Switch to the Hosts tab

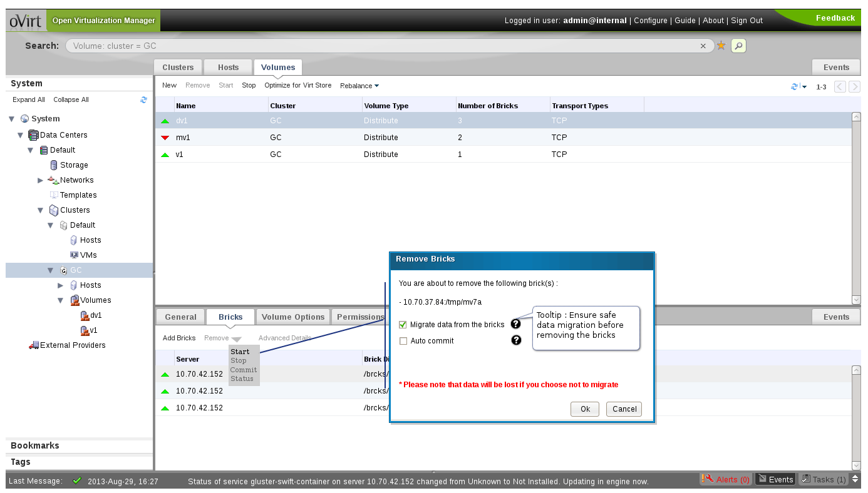[x=228, y=68]
